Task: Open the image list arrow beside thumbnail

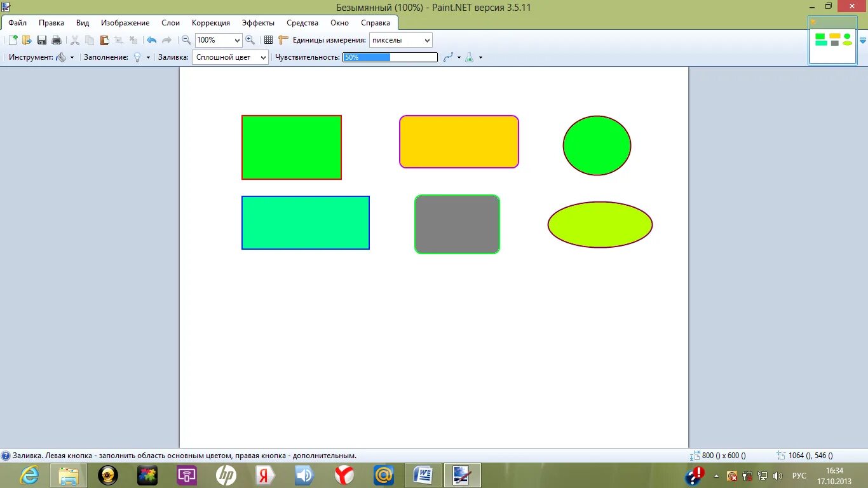Action: click(863, 40)
